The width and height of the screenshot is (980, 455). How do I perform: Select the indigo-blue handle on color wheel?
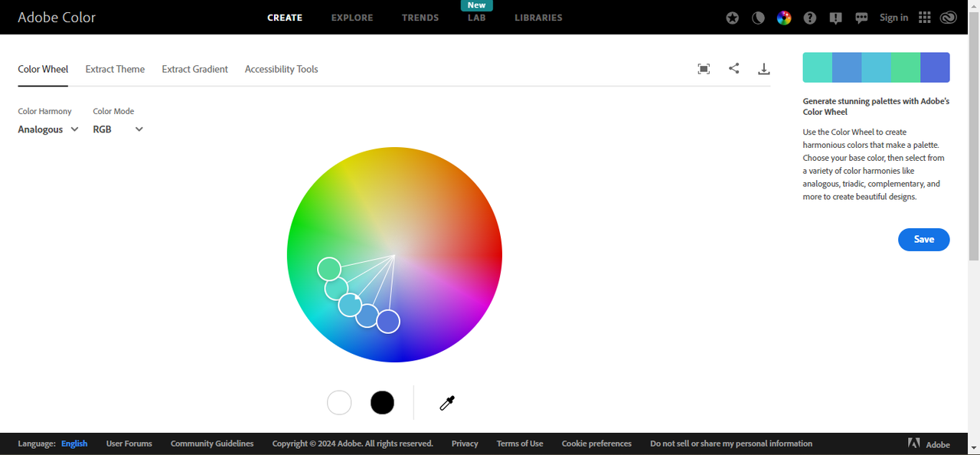pos(388,321)
